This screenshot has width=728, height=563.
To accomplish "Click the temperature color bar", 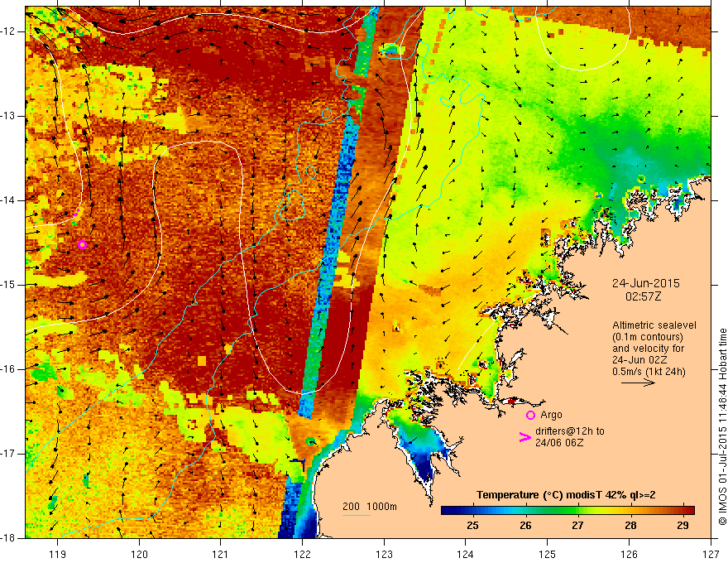I will [x=568, y=510].
